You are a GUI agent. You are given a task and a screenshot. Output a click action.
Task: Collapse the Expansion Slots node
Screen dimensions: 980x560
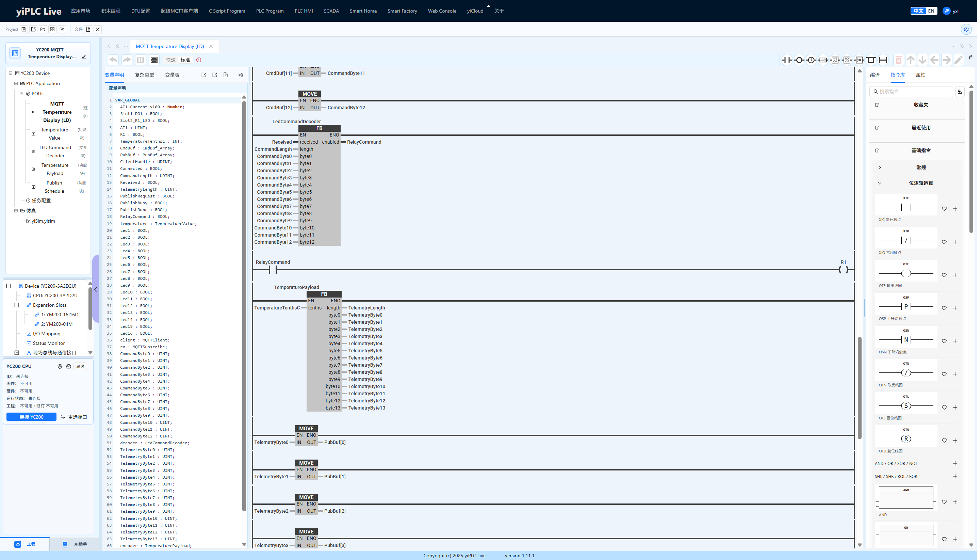point(17,305)
